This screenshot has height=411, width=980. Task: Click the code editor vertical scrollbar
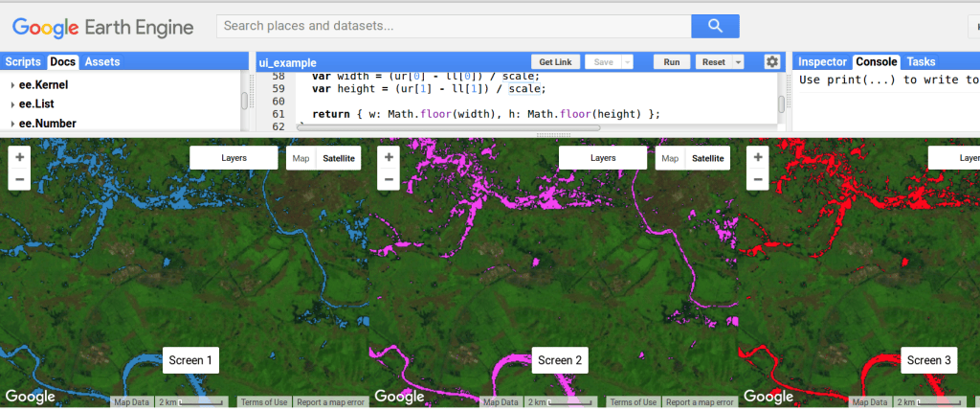pyautogui.click(x=781, y=103)
